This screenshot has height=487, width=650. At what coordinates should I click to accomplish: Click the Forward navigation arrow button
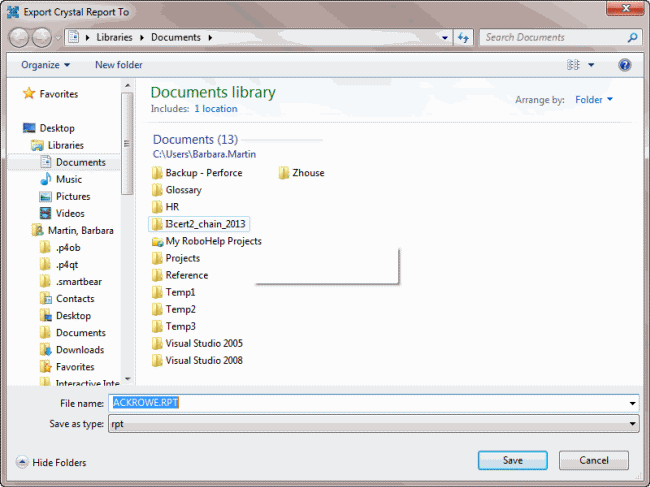42,38
